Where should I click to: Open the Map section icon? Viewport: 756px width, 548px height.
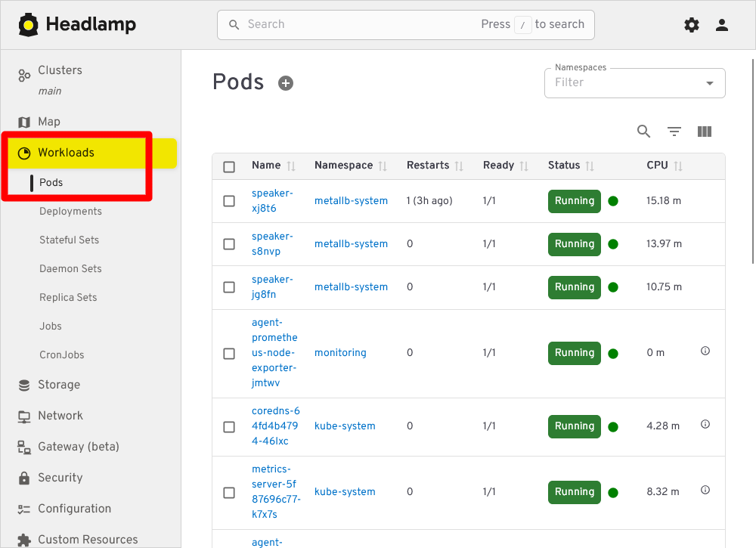[x=23, y=122]
